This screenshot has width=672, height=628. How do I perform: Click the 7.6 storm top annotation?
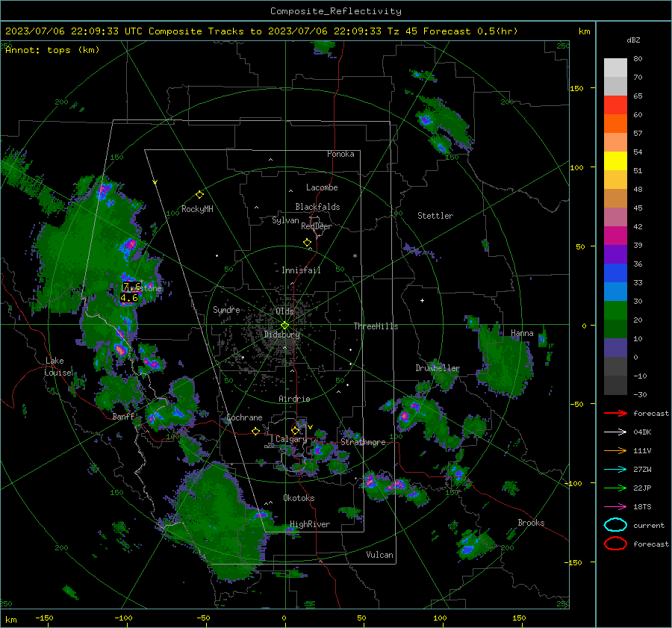coord(131,286)
